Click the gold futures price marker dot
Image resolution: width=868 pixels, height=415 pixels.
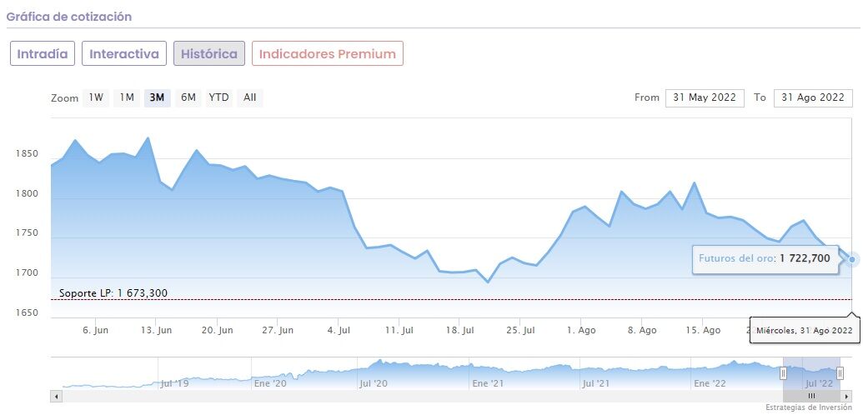(x=852, y=259)
